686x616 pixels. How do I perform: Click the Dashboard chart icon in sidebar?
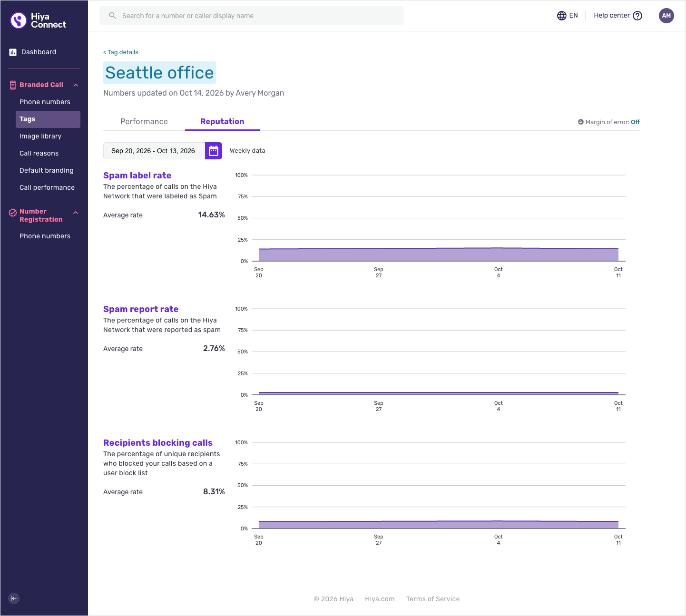(x=13, y=52)
